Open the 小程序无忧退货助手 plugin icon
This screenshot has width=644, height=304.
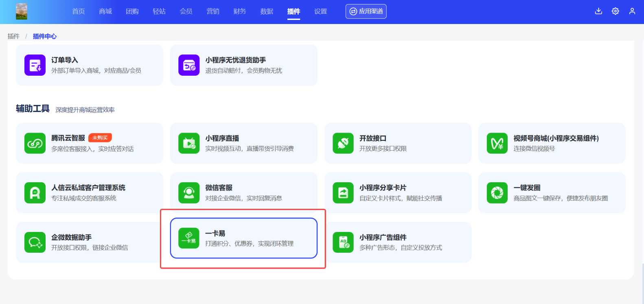189,65
